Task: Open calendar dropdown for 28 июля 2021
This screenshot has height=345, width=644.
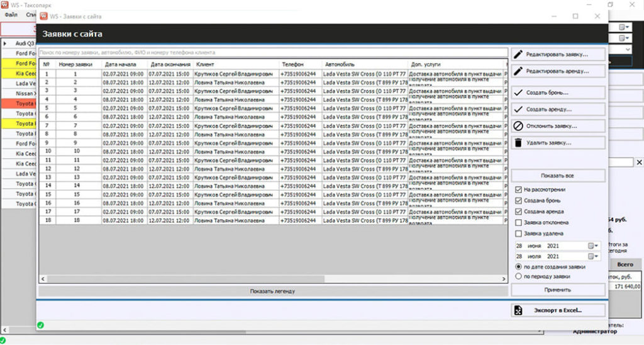Action: click(x=593, y=257)
